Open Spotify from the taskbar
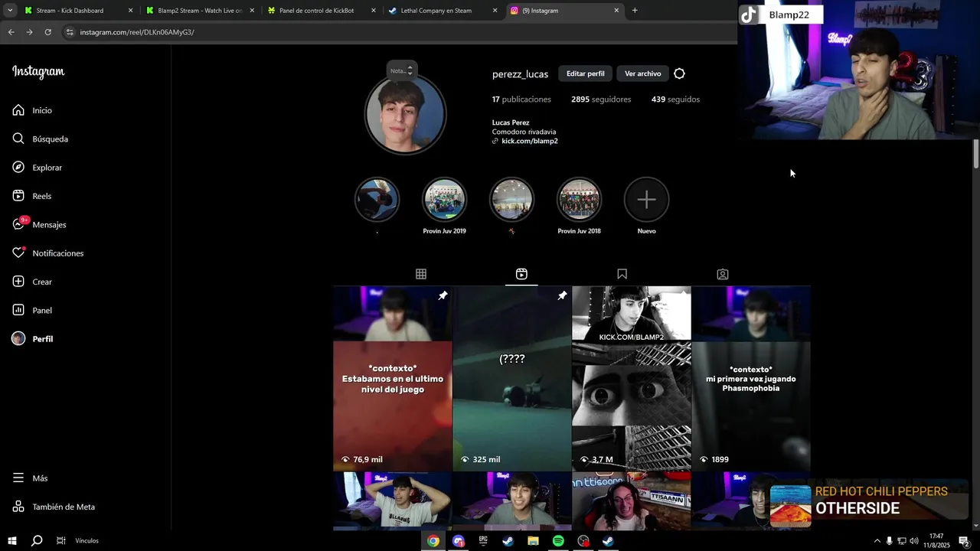The image size is (980, 551). 558,541
